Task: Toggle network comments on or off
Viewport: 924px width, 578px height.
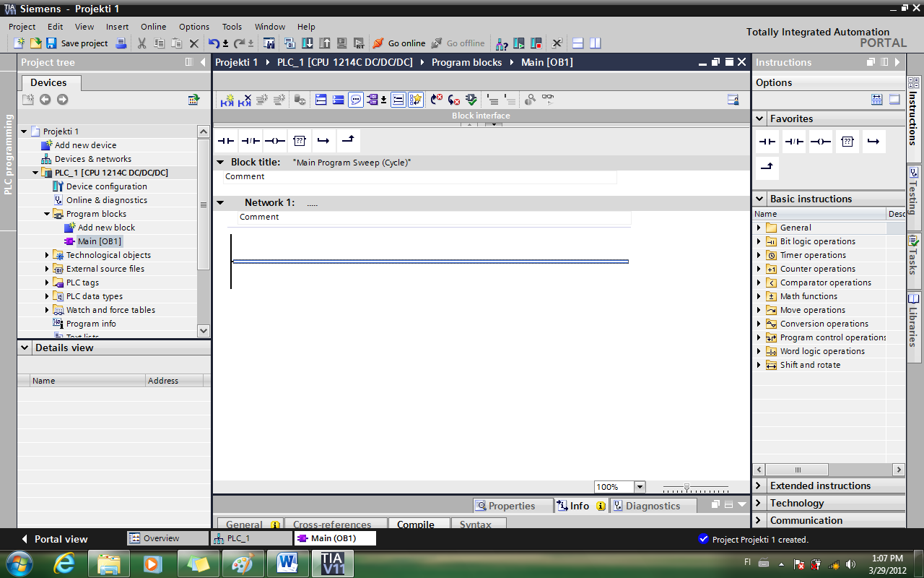Action: (x=356, y=100)
